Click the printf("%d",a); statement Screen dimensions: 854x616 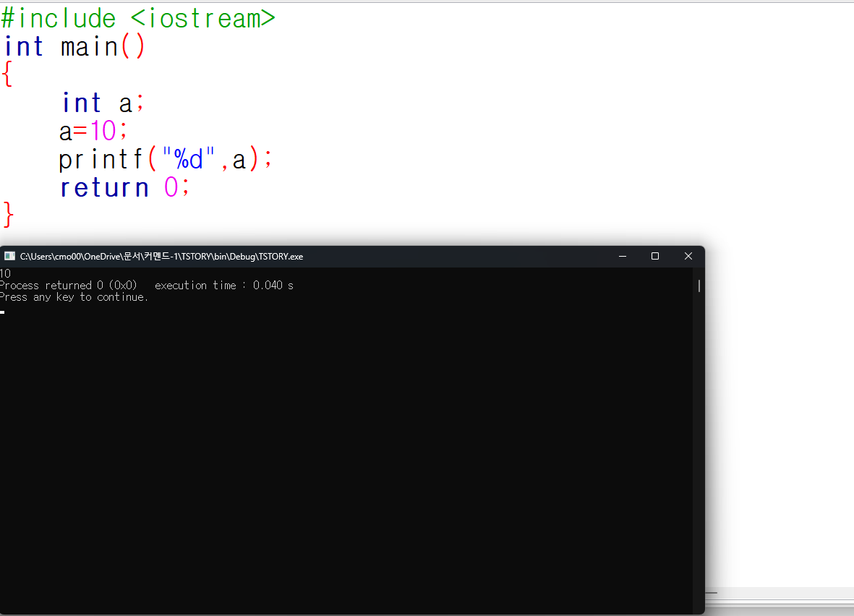click(x=166, y=160)
